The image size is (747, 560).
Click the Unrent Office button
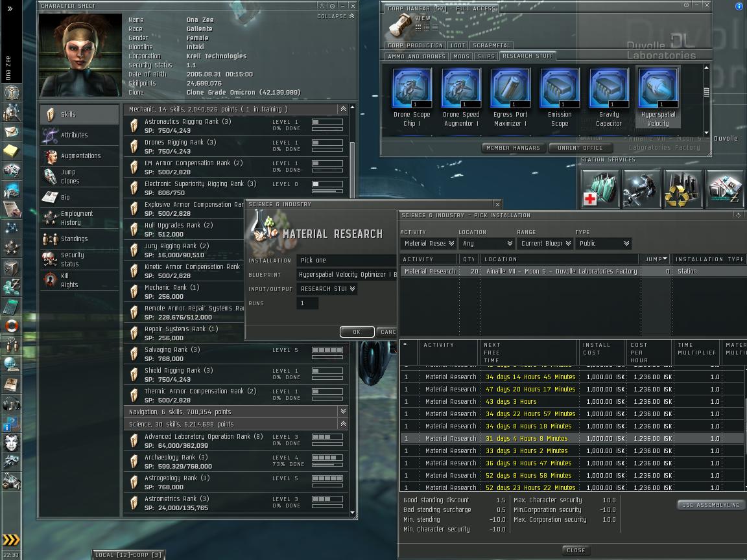[x=580, y=148]
